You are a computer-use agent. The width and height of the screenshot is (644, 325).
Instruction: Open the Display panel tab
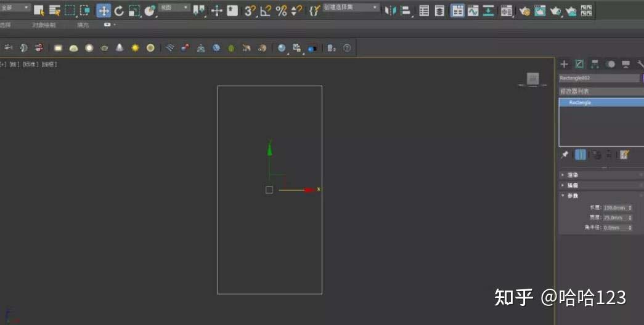point(626,64)
